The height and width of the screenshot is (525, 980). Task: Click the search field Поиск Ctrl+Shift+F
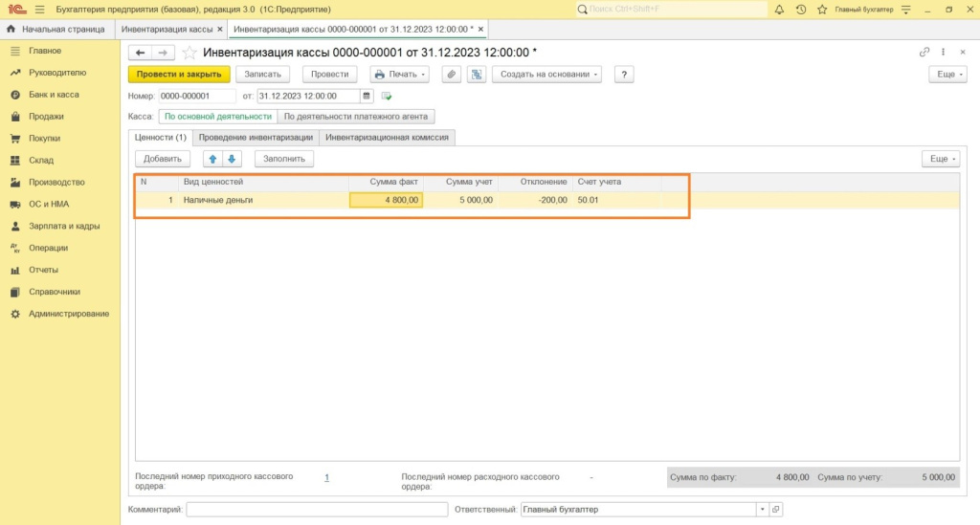click(672, 10)
